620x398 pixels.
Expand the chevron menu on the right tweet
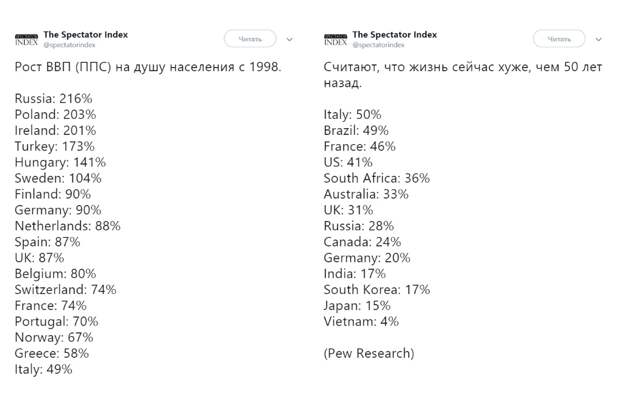(598, 39)
